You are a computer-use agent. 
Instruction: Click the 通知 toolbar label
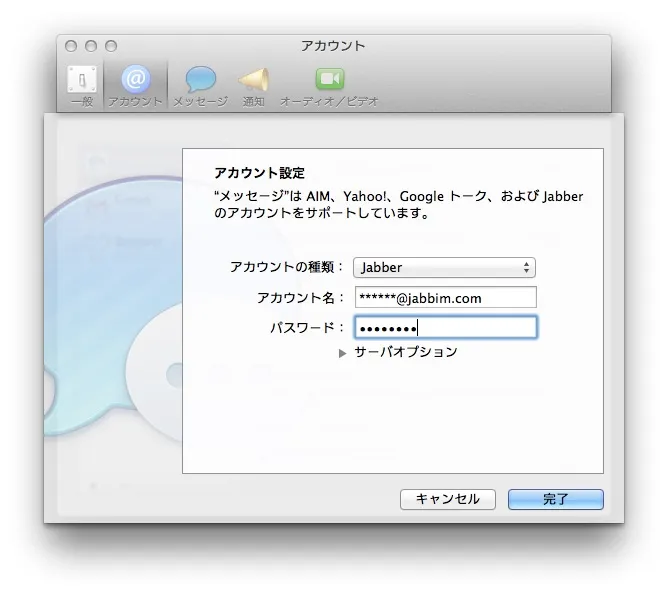pos(254,102)
